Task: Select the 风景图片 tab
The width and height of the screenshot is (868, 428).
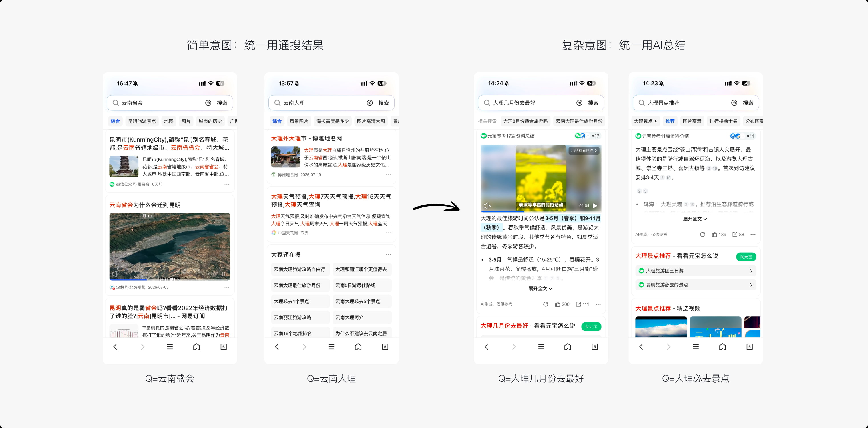Action: click(x=299, y=121)
